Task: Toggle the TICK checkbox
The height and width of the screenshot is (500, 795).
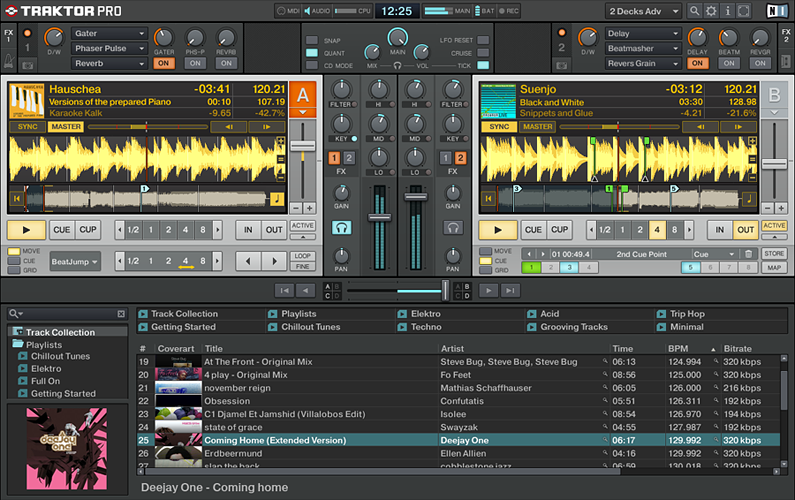Action: pos(483,65)
